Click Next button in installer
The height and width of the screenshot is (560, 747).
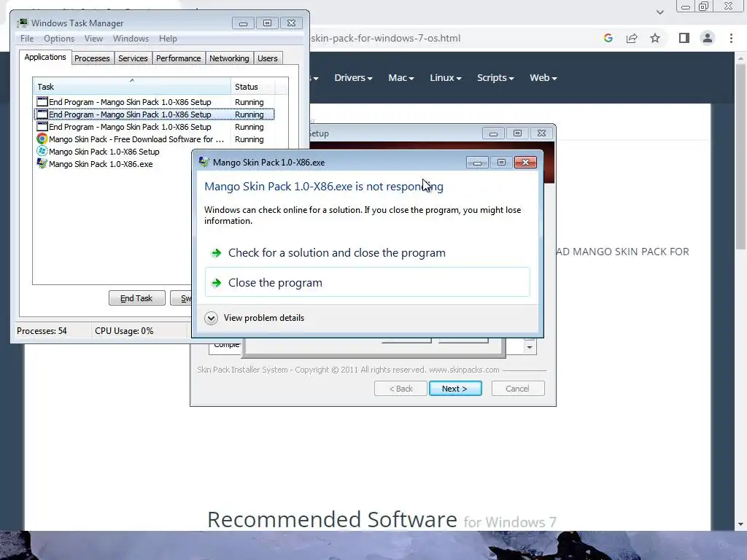pyautogui.click(x=455, y=389)
